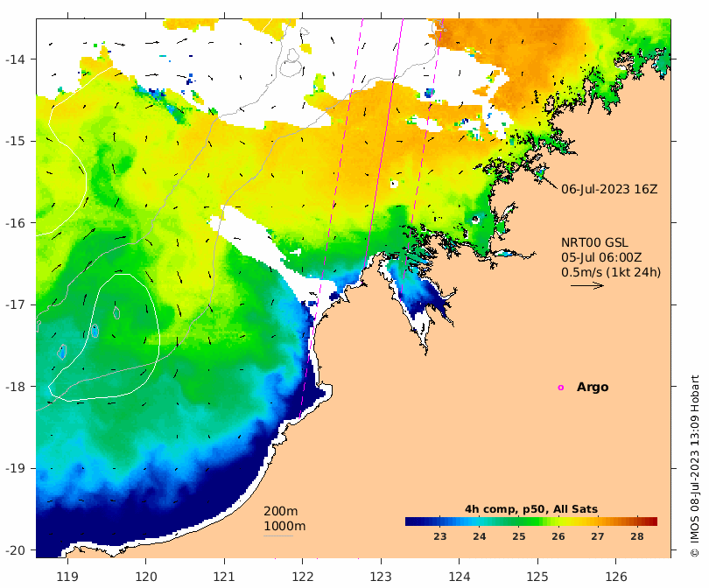Click the Argo legend label

593,388
